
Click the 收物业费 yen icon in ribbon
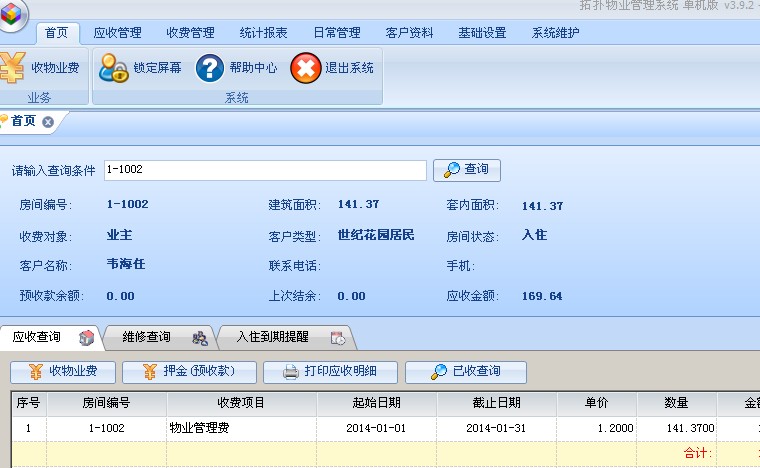12,68
